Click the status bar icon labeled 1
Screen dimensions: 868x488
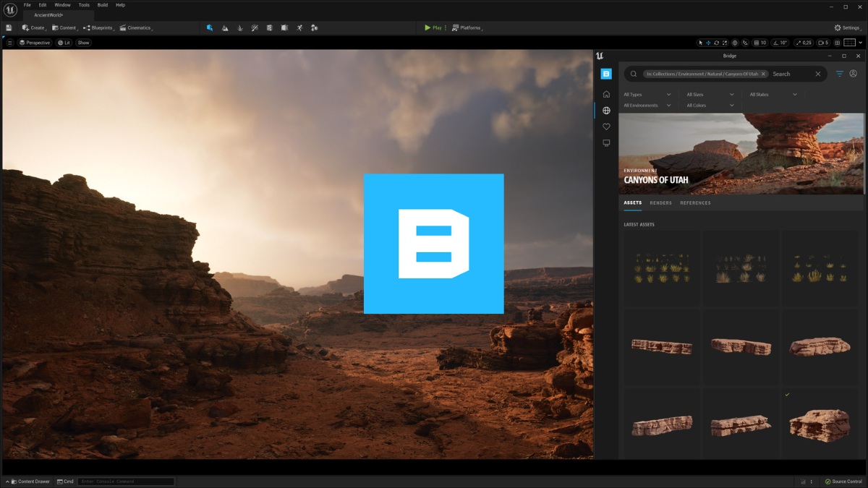click(x=807, y=481)
